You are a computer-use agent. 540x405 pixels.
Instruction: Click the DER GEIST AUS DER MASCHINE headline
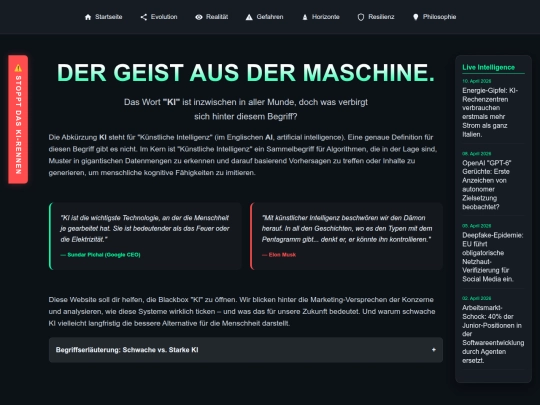(246, 73)
